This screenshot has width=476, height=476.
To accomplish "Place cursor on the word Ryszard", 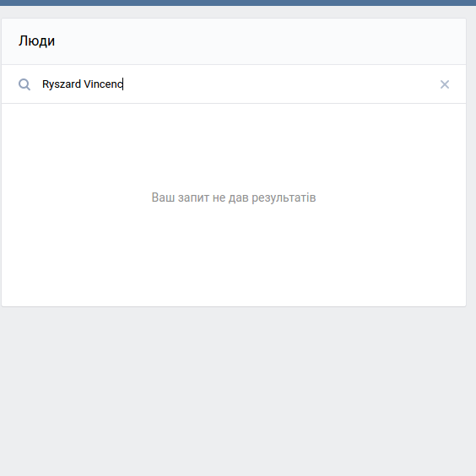I will click(x=62, y=84).
